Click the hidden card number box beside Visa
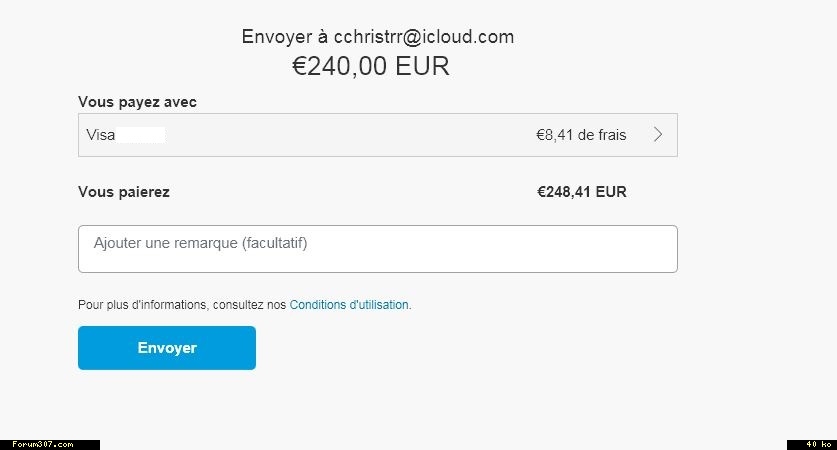This screenshot has height=450, width=837. click(x=140, y=135)
